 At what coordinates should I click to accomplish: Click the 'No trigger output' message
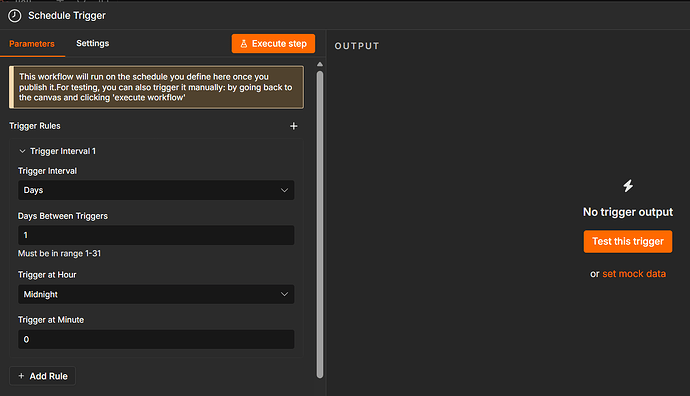[628, 212]
